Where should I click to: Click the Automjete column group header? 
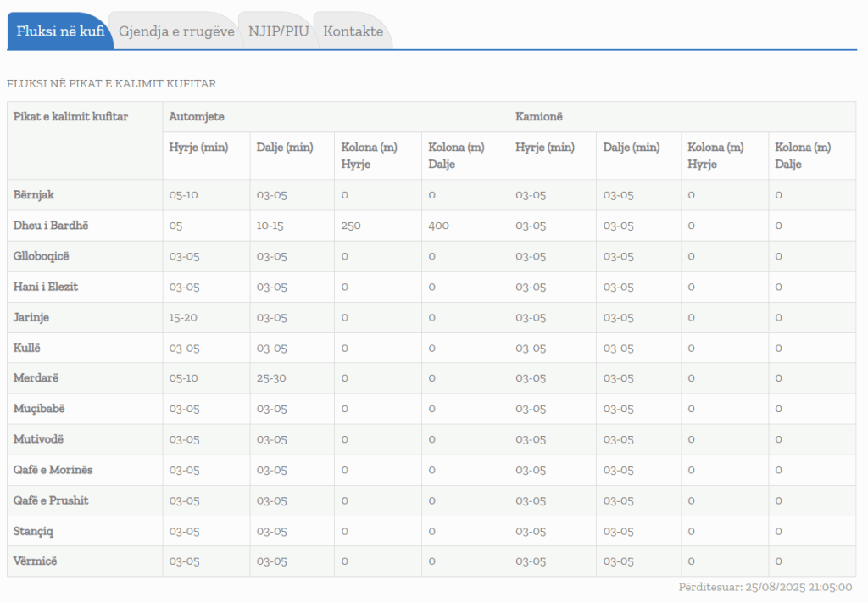(x=197, y=116)
